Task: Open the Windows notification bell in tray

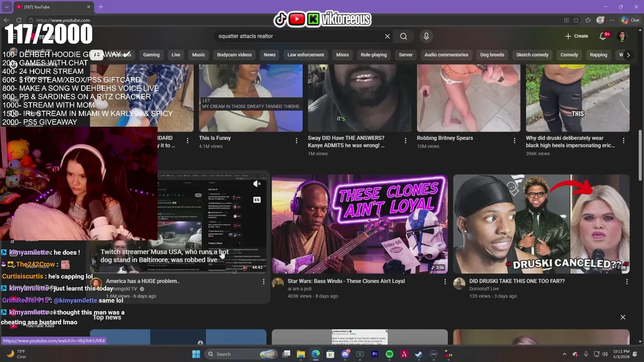Action: pyautogui.click(x=635, y=354)
